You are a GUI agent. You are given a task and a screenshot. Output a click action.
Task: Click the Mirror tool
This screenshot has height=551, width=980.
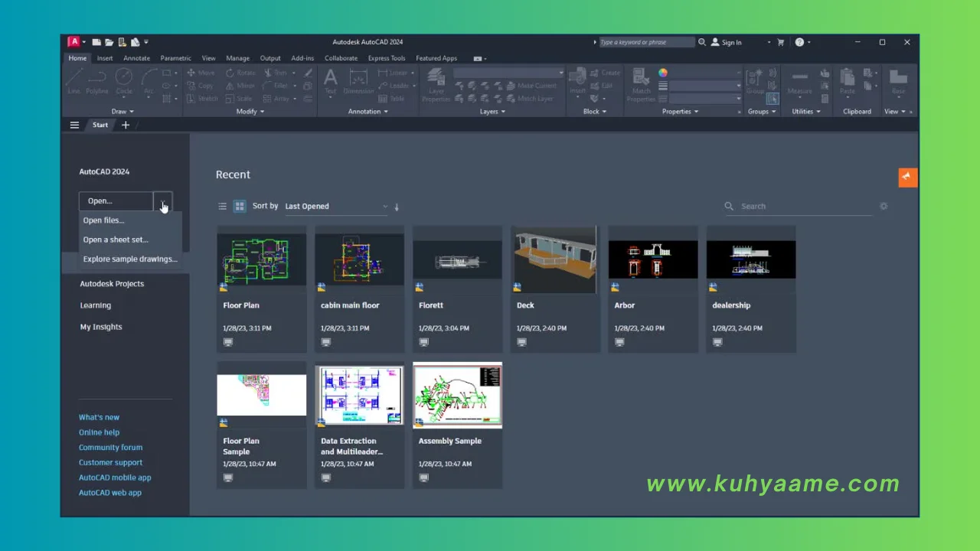[x=240, y=86]
